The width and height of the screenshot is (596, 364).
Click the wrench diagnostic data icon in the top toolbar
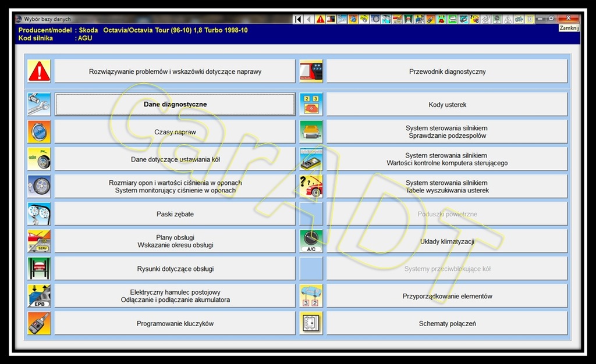coord(342,19)
